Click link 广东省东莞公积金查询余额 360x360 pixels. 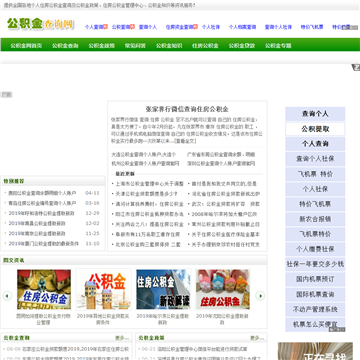[x=221, y=155]
